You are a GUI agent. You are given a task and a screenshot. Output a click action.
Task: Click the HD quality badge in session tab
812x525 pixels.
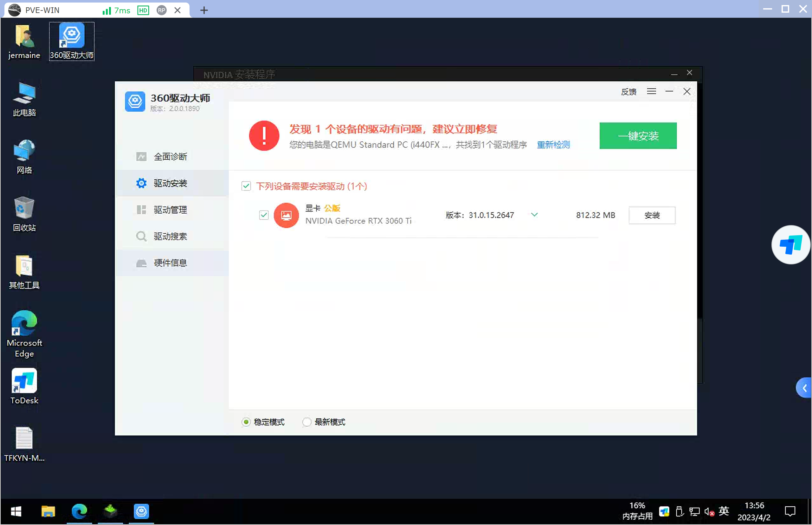[143, 10]
